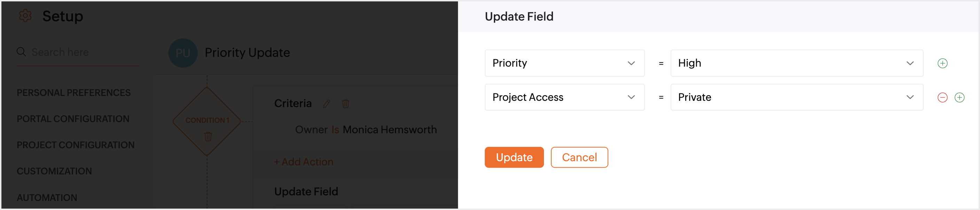Add field row after Project Access
The image size is (980, 210).
tap(959, 98)
